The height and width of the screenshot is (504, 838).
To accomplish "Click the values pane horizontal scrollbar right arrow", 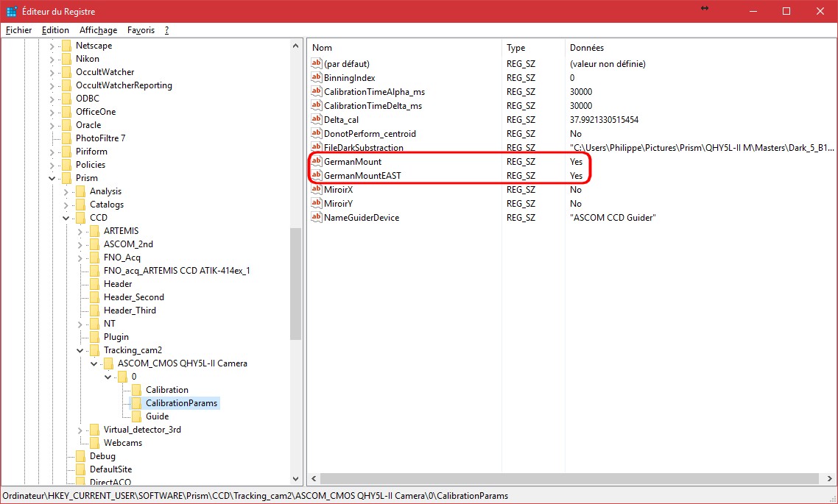I will pos(831,479).
